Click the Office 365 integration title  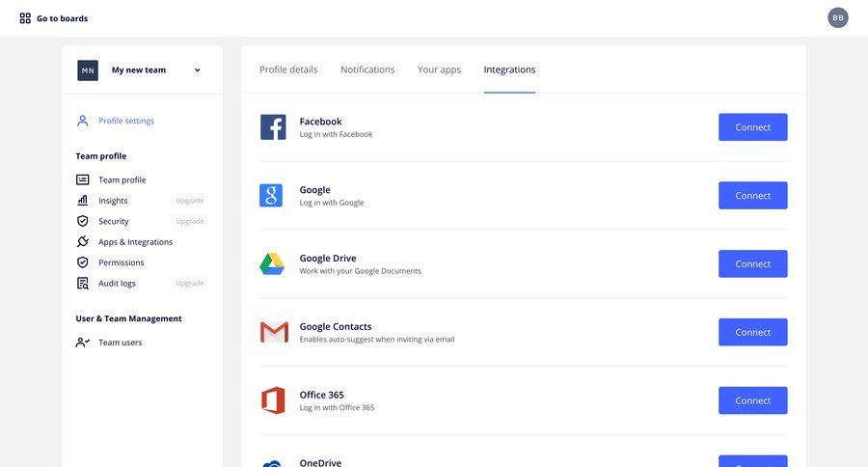(321, 395)
